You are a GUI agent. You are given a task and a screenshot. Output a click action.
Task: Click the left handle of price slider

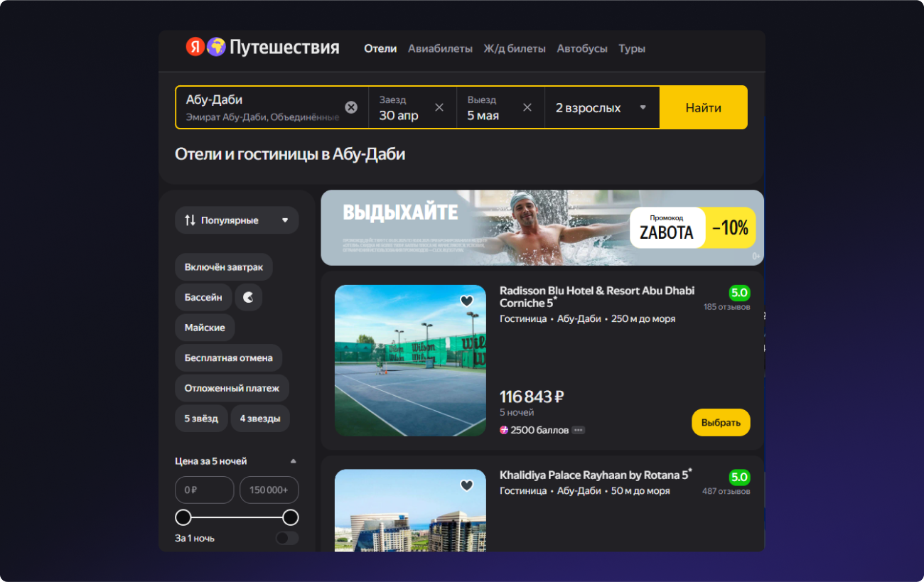pyautogui.click(x=183, y=517)
